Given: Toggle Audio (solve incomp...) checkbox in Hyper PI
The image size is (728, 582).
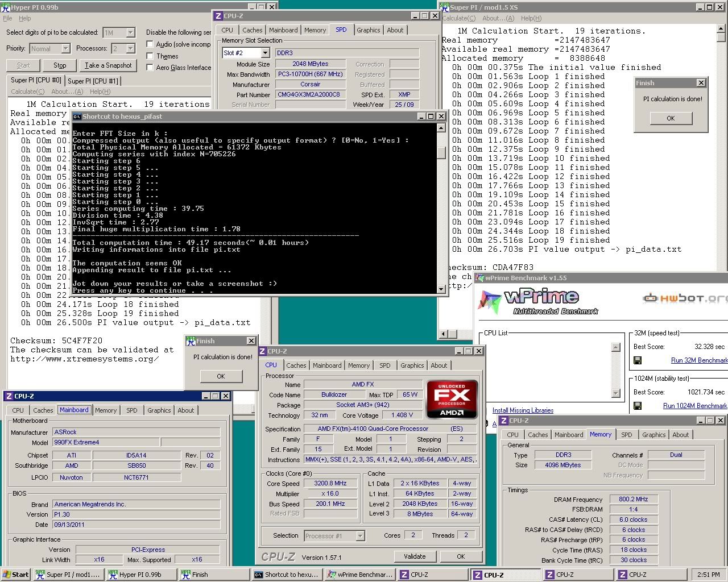Looking at the screenshot, I should pos(150,44).
